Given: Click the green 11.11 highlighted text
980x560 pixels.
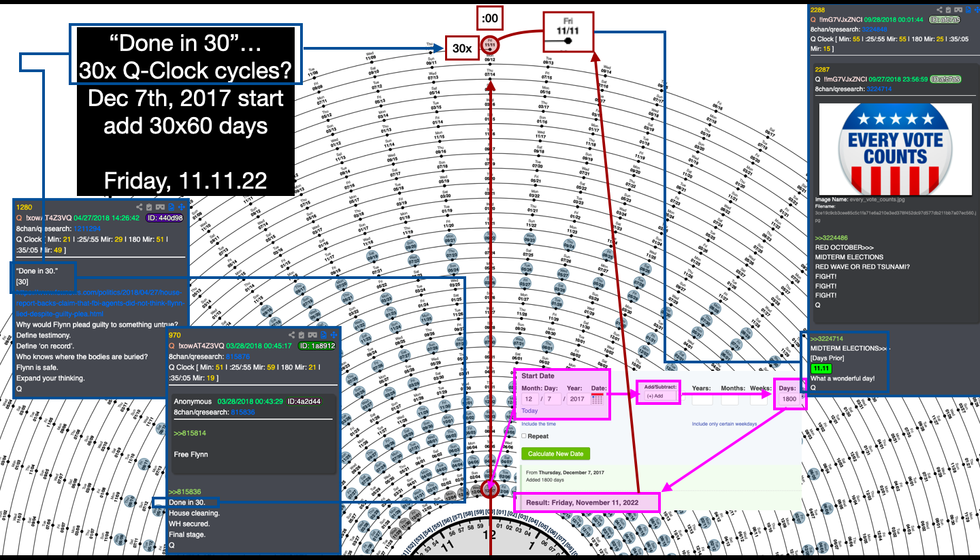Looking at the screenshot, I should pos(822,368).
